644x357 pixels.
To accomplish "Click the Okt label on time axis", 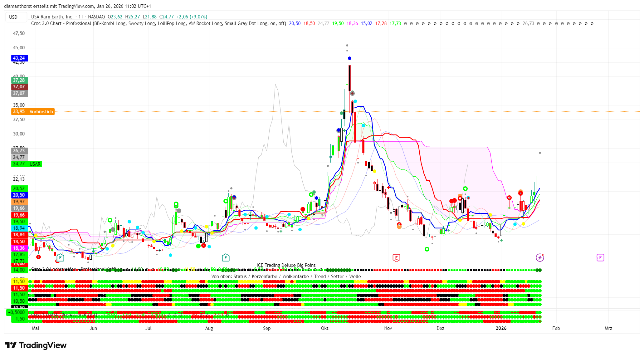I will [324, 328].
